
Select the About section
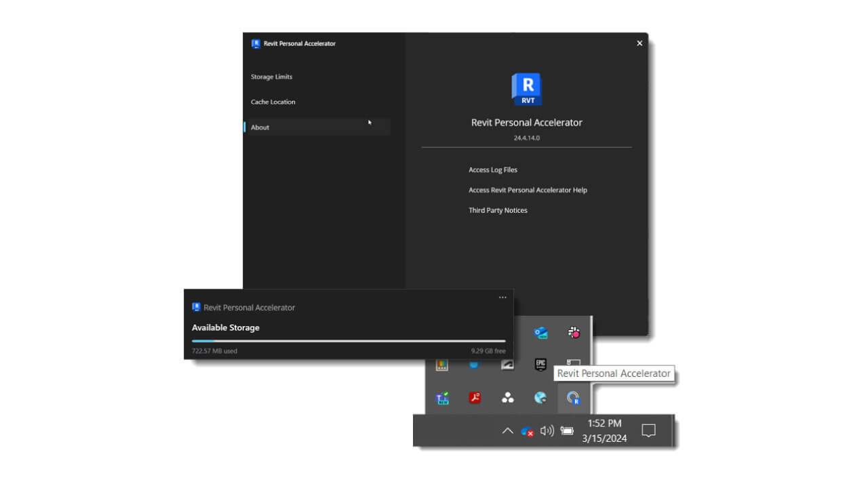[x=316, y=127]
